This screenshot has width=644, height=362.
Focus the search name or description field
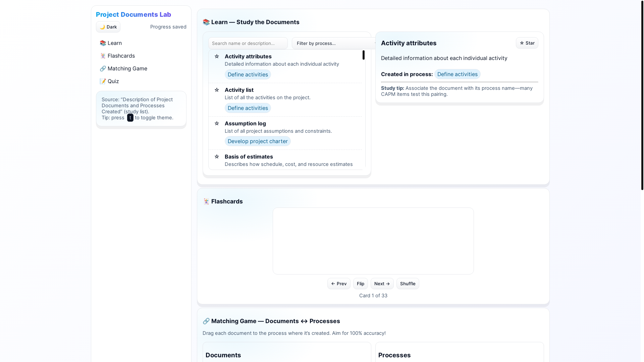[x=248, y=43]
